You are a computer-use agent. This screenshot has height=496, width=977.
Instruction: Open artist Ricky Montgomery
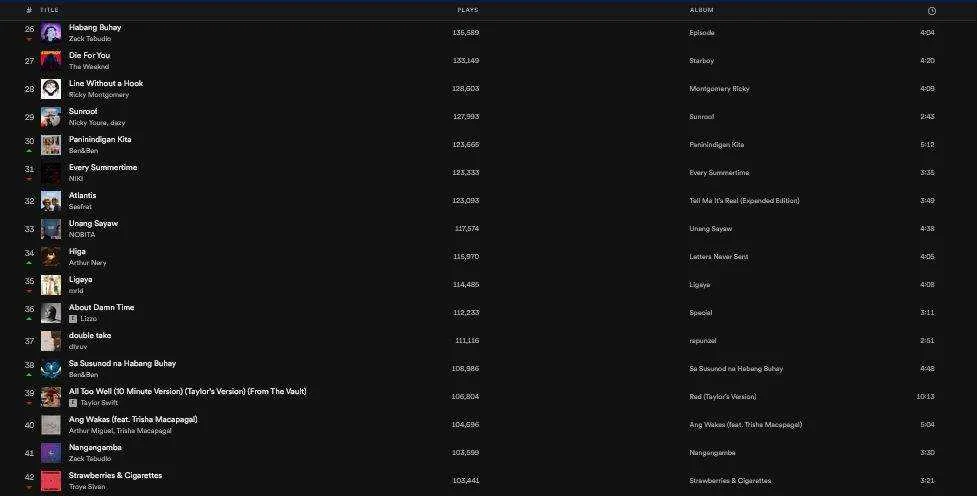coord(98,95)
